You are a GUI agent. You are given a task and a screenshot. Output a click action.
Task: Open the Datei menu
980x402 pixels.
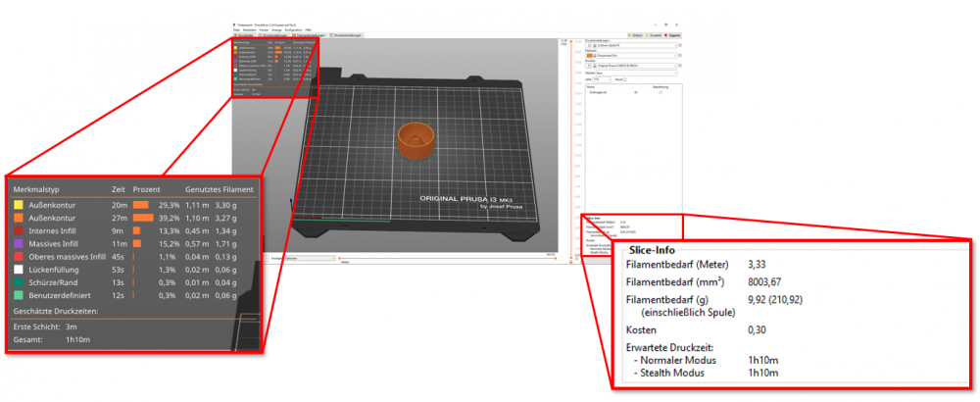coord(237,30)
